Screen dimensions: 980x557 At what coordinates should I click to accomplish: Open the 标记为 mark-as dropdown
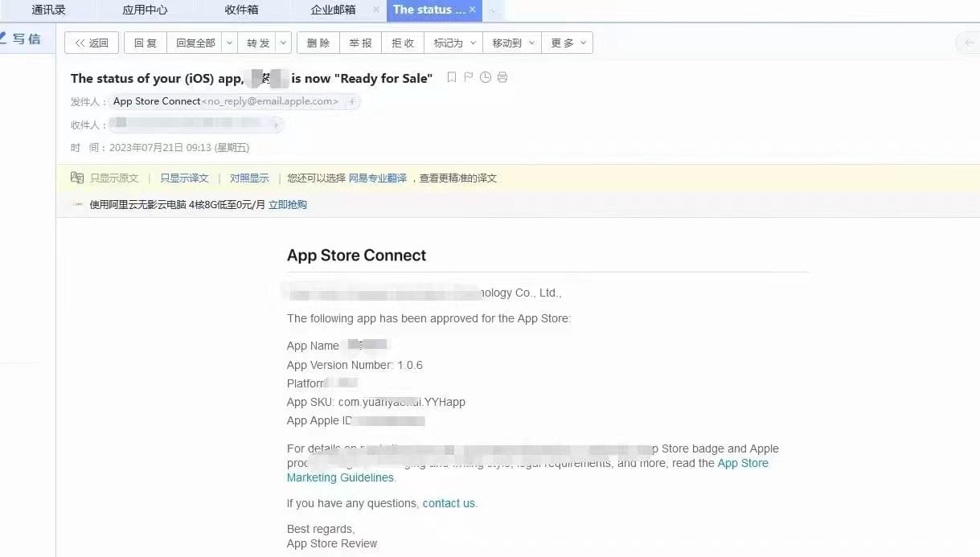473,43
